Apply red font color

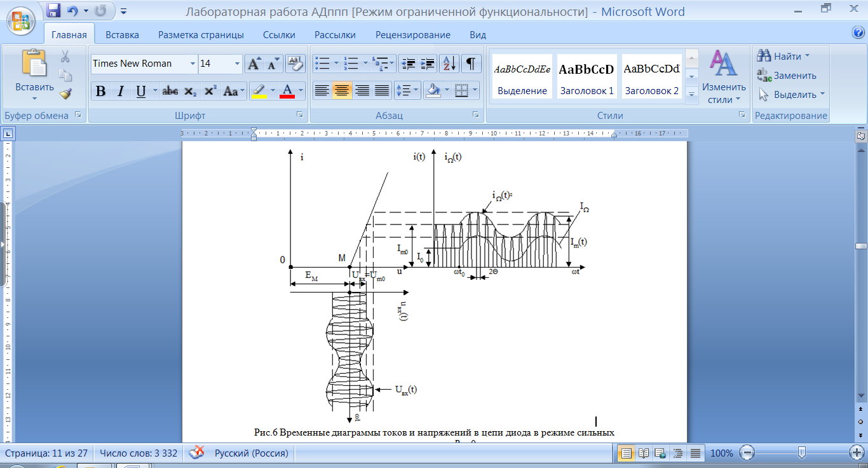pos(287,91)
